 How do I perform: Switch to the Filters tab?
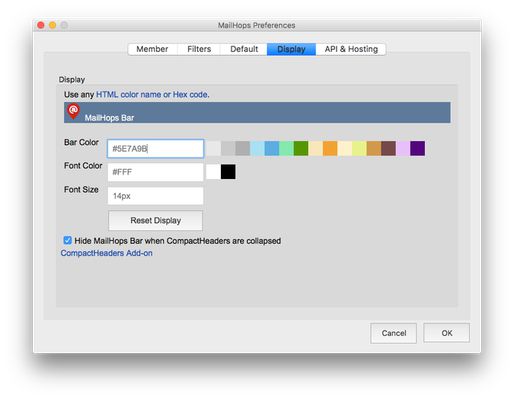click(x=199, y=49)
